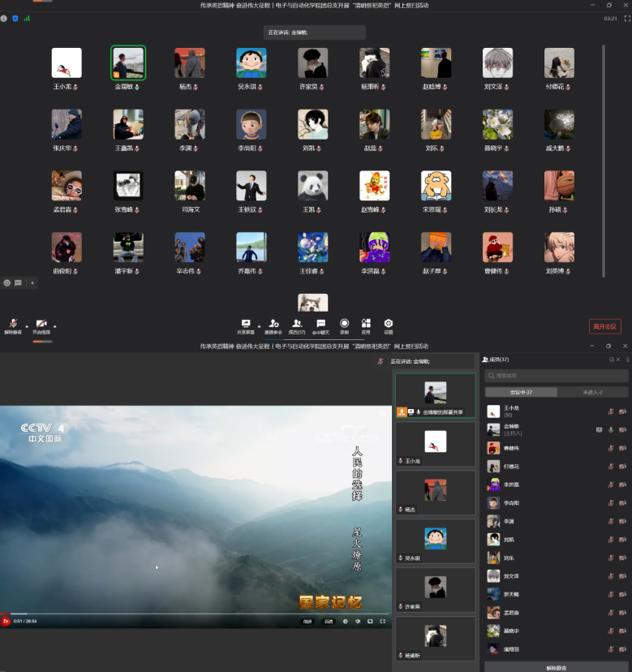The image size is (632, 672).
Task: Open the Apps (应用) toolbar icon
Action: click(x=366, y=323)
